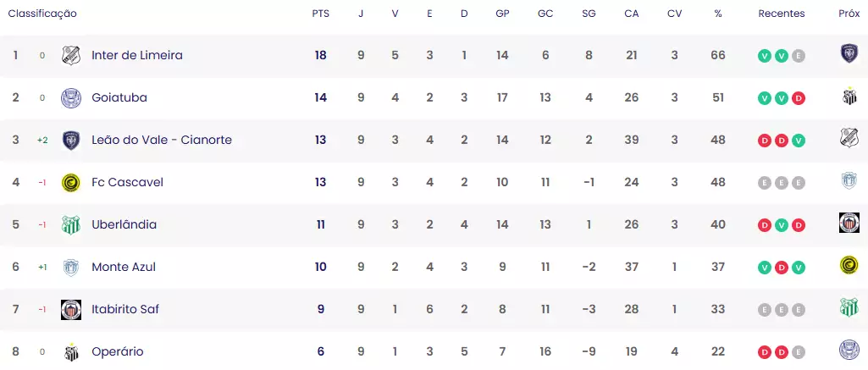Click the Uberlândia green crest icon
This screenshot has width=868, height=370.
[71, 224]
